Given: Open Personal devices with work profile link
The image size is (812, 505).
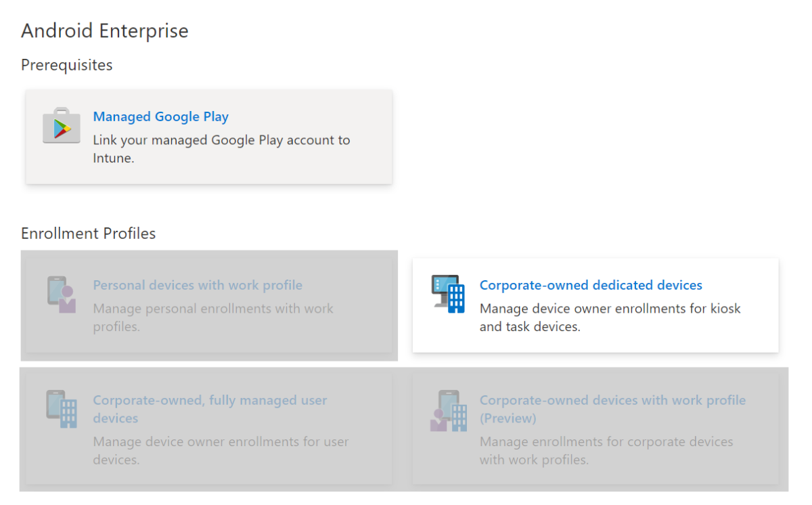Looking at the screenshot, I should 198,285.
